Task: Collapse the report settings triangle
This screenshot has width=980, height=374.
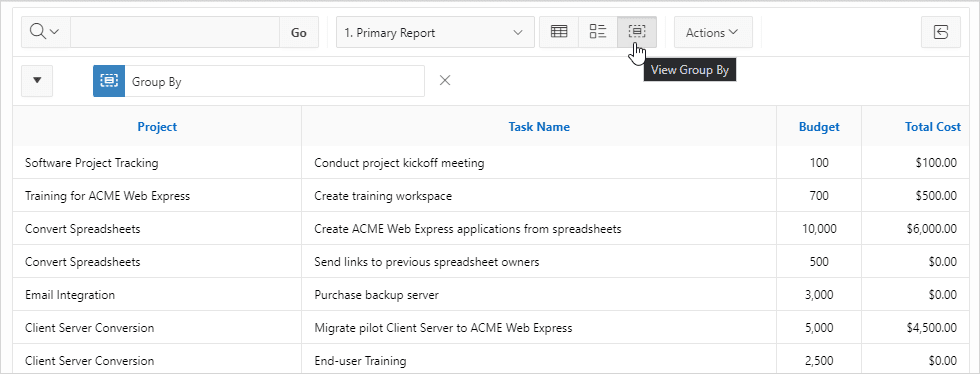Action: 37,81
